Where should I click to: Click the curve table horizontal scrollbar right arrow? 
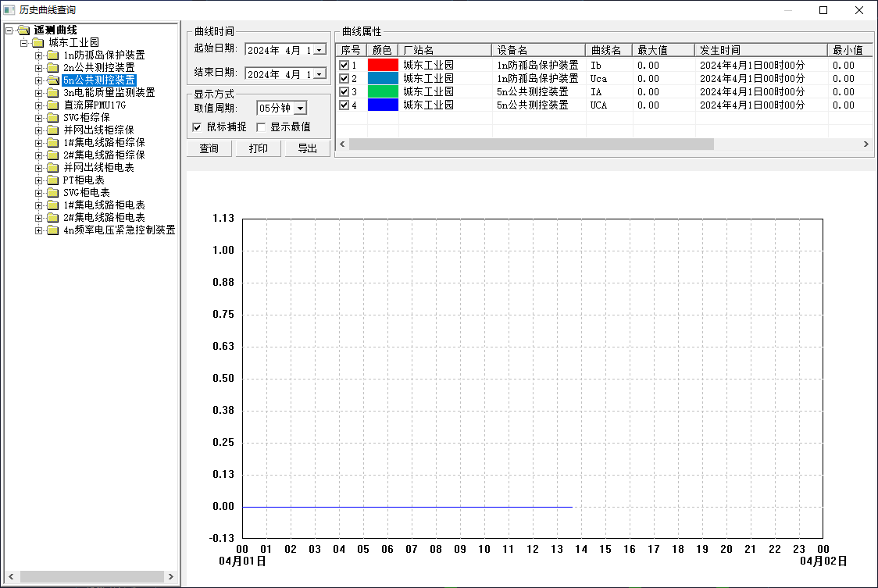866,144
